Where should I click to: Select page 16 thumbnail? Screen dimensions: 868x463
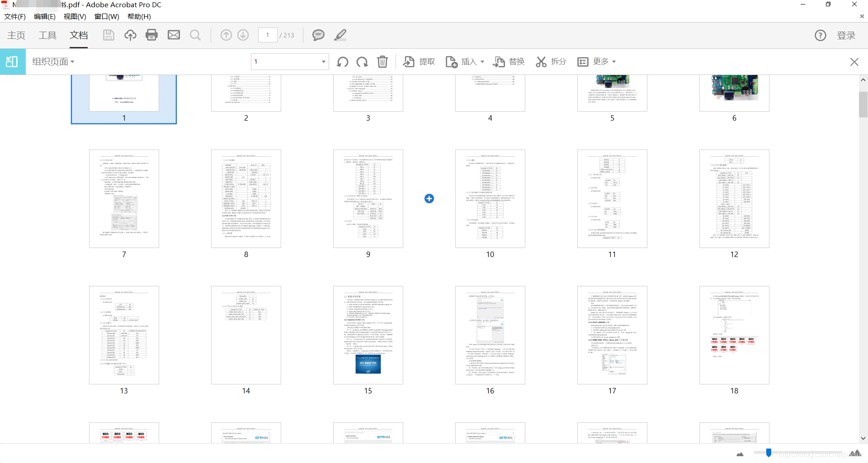pos(490,335)
